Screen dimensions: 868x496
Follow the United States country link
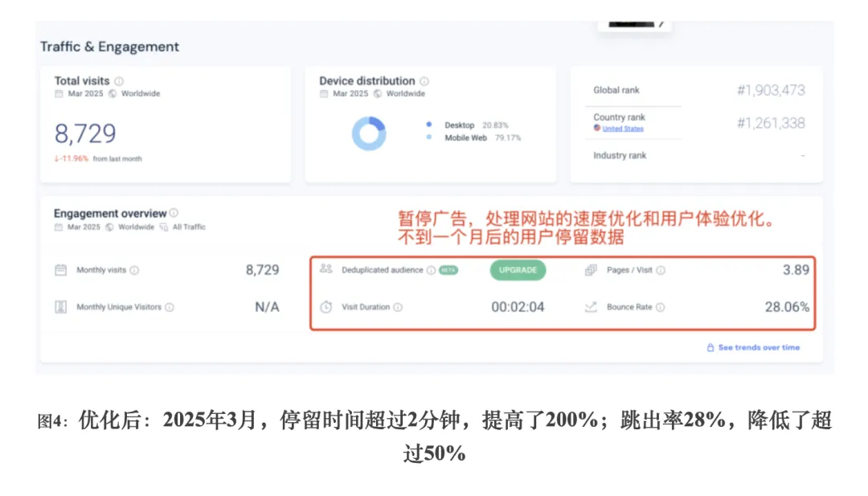[623, 129]
